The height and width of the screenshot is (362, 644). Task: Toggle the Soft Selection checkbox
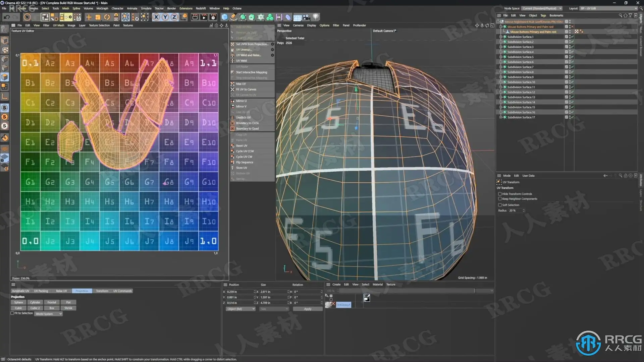500,205
